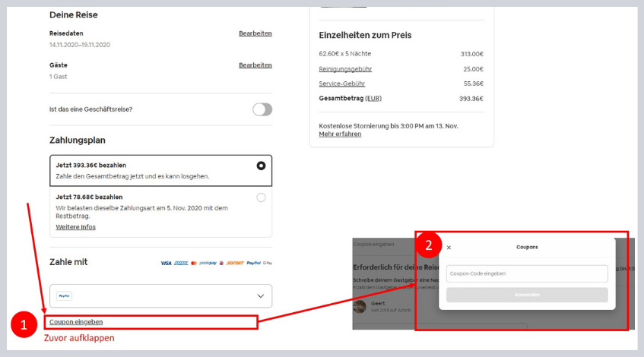644x357 pixels.
Task: Focus the 'Coupon-Code eingeben' input field
Action: pyautogui.click(x=527, y=273)
